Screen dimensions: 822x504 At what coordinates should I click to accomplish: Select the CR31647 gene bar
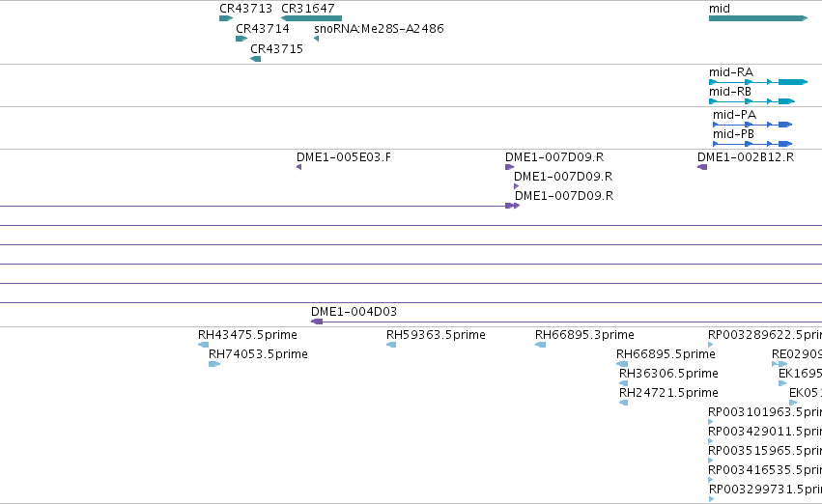click(x=311, y=18)
